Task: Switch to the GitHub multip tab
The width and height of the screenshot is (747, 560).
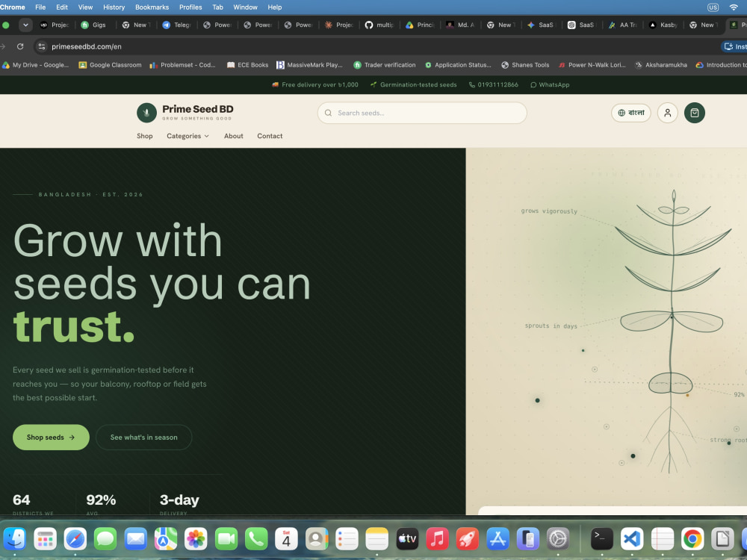Action: pos(379,25)
